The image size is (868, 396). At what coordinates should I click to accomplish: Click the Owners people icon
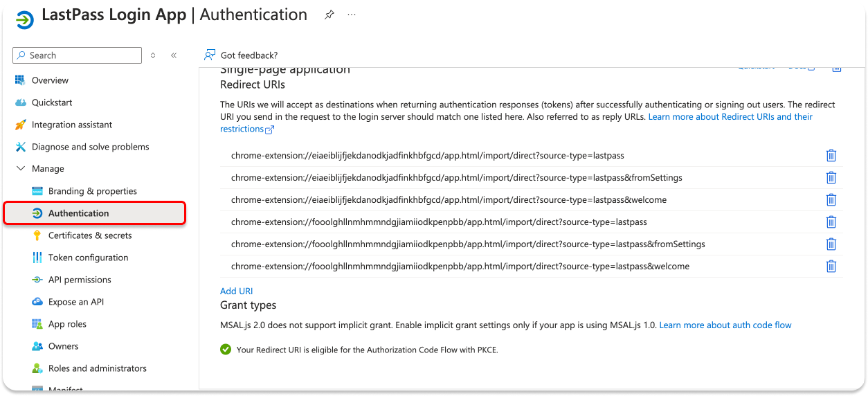point(37,346)
